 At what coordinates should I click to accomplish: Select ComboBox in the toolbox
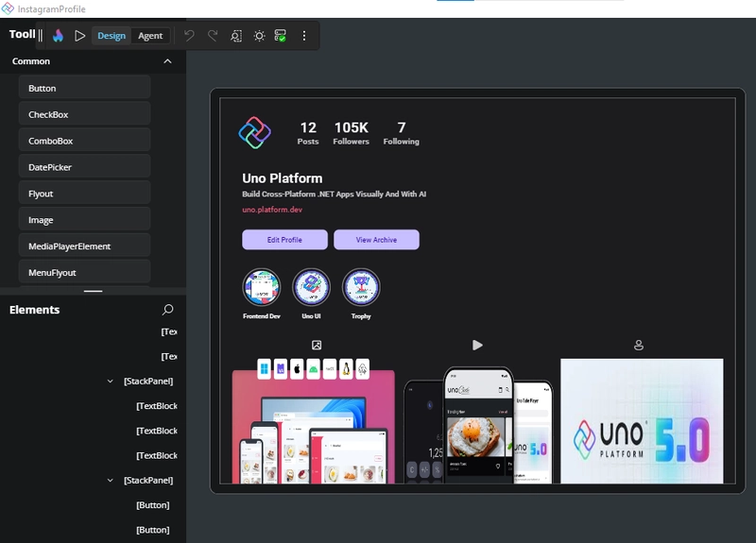point(84,141)
